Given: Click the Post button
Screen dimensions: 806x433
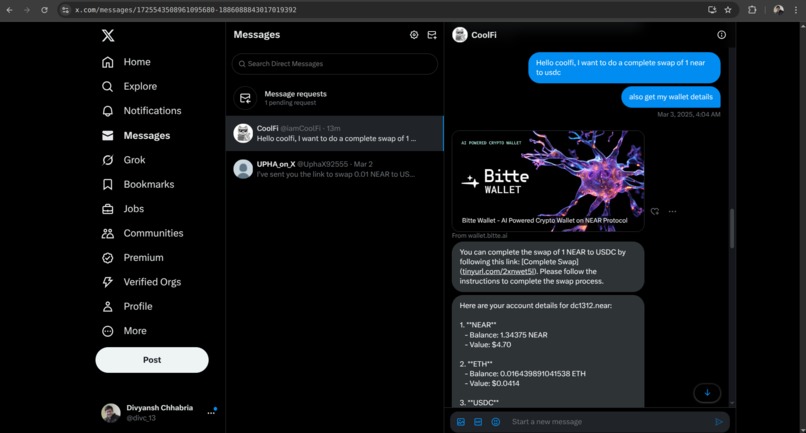Looking at the screenshot, I should click(x=152, y=360).
